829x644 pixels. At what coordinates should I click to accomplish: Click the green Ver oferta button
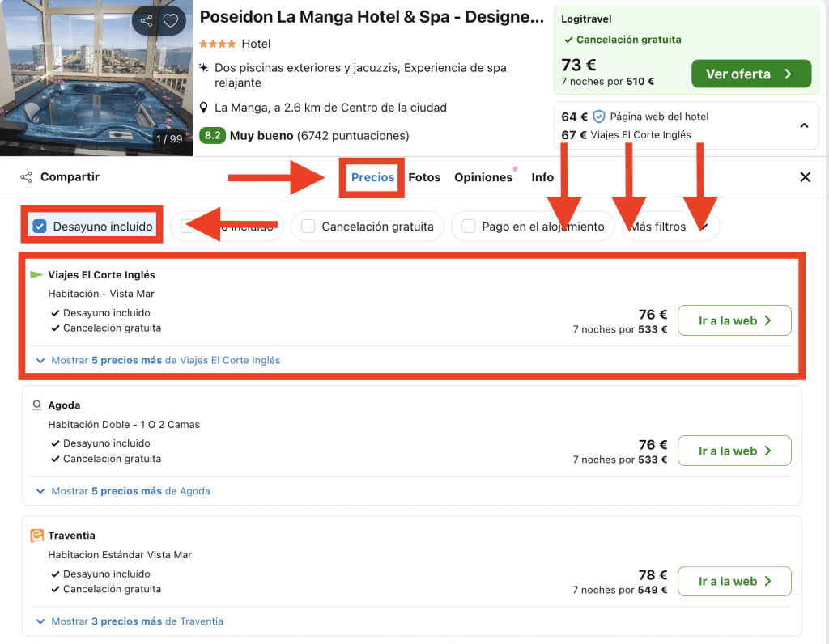[x=750, y=74]
